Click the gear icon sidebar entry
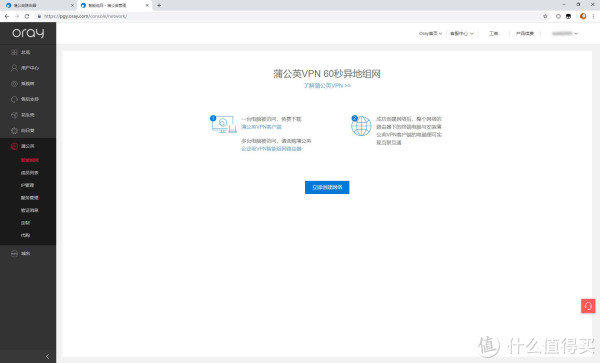 pos(14,130)
